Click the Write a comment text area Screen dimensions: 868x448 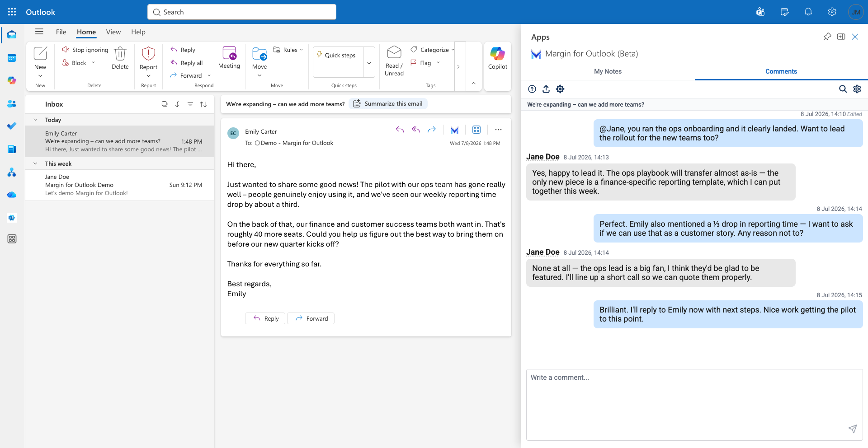(694, 405)
